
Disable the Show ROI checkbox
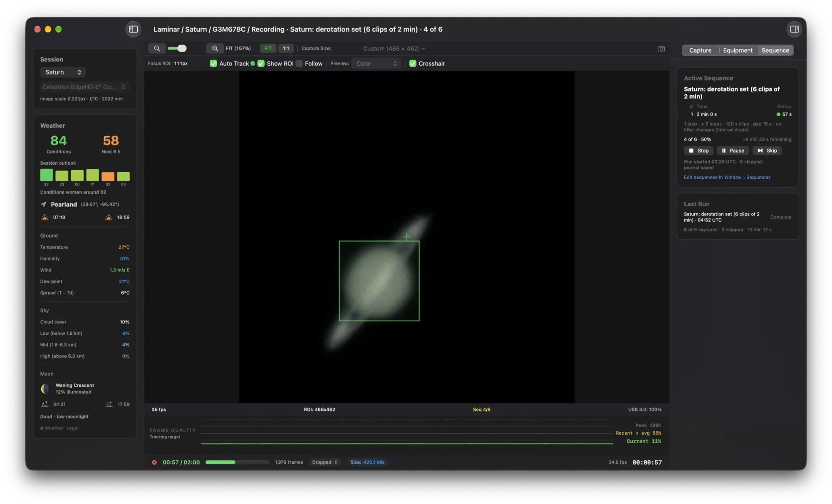261,64
